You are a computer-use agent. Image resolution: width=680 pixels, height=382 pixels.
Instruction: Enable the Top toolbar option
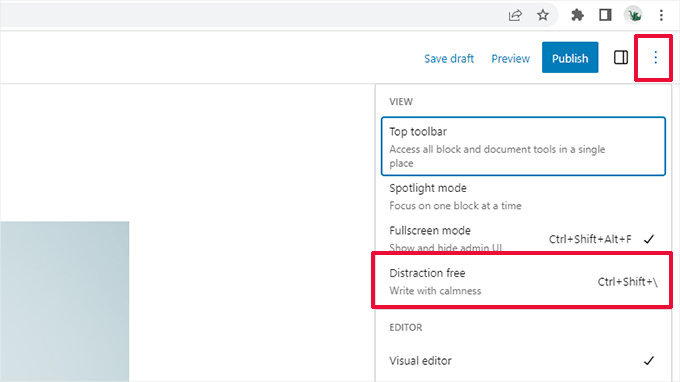pyautogui.click(x=523, y=146)
